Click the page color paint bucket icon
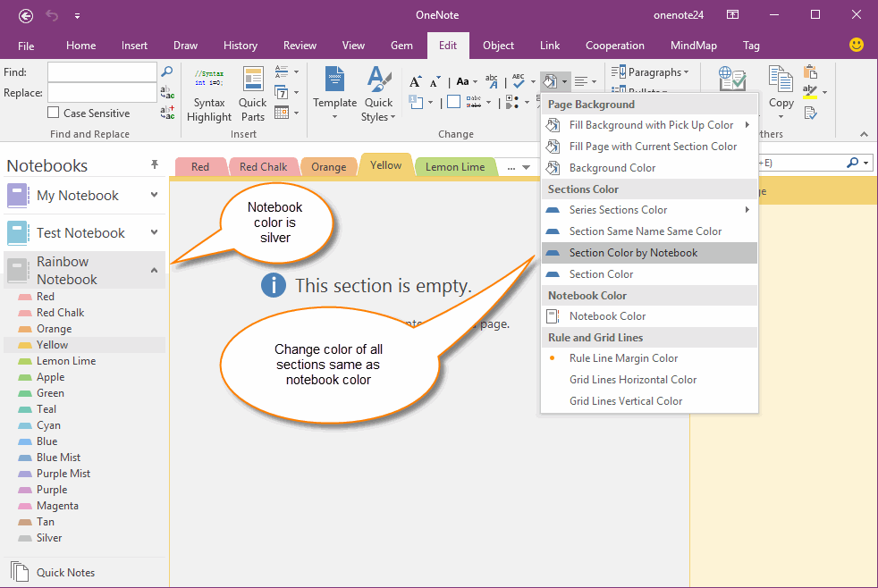 click(550, 81)
